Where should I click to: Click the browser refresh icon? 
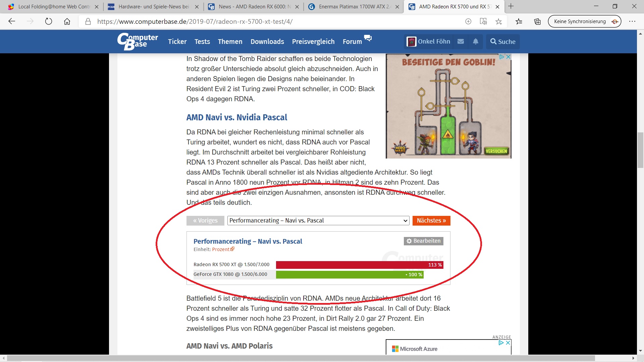(x=49, y=21)
